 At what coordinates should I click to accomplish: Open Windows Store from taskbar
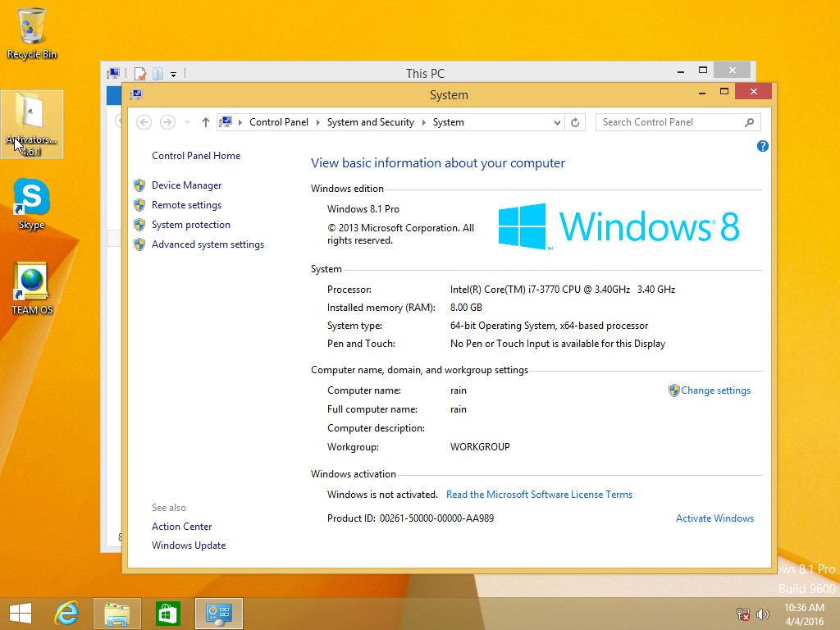coord(167,614)
